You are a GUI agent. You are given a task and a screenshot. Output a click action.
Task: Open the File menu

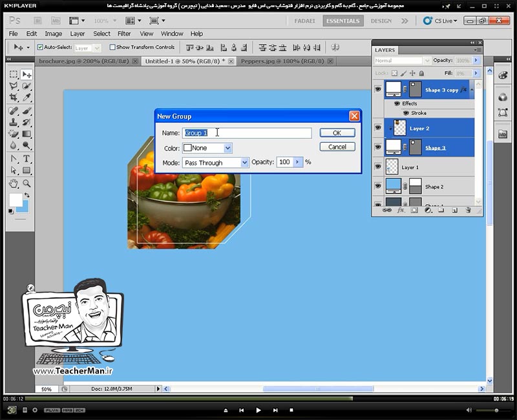point(13,34)
